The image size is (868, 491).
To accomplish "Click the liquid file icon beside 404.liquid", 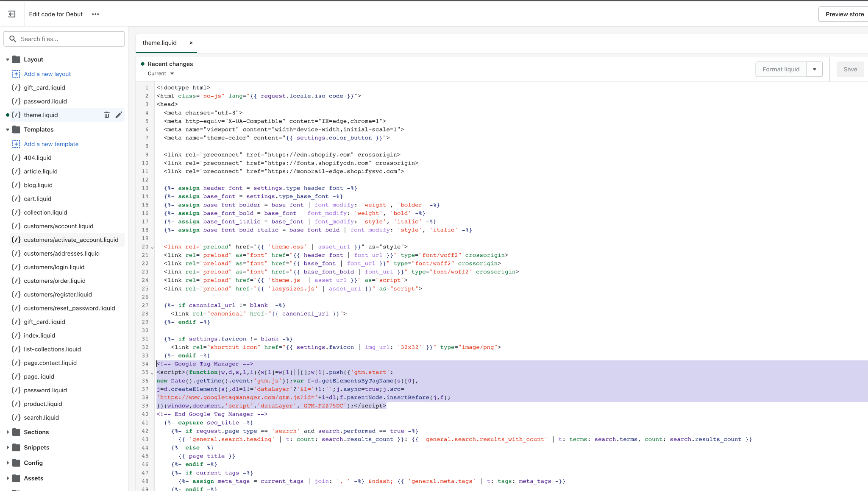I will 16,158.
